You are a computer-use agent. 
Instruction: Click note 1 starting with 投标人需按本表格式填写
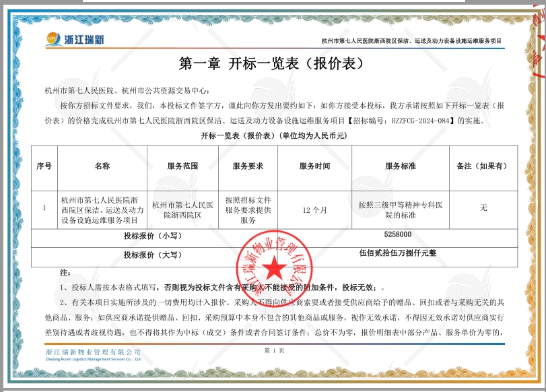[x=223, y=288]
